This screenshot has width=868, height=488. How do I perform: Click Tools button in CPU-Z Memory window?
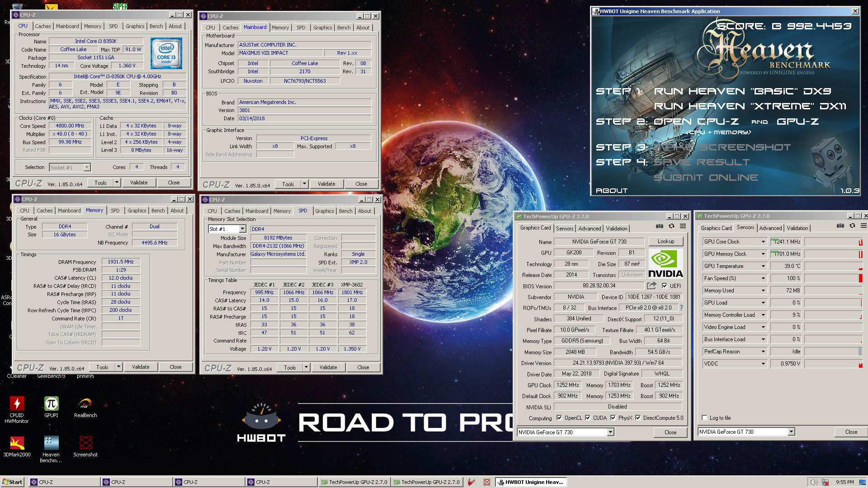(102, 367)
